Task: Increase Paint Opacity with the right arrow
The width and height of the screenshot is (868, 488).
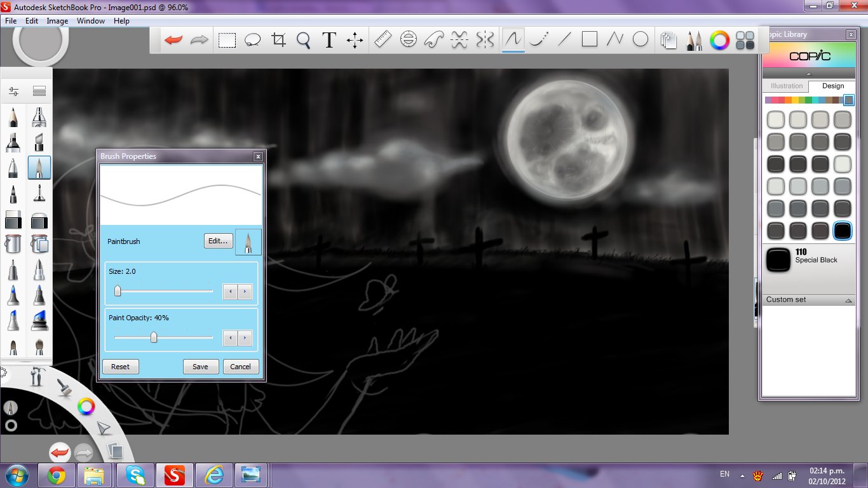Action: (x=245, y=338)
